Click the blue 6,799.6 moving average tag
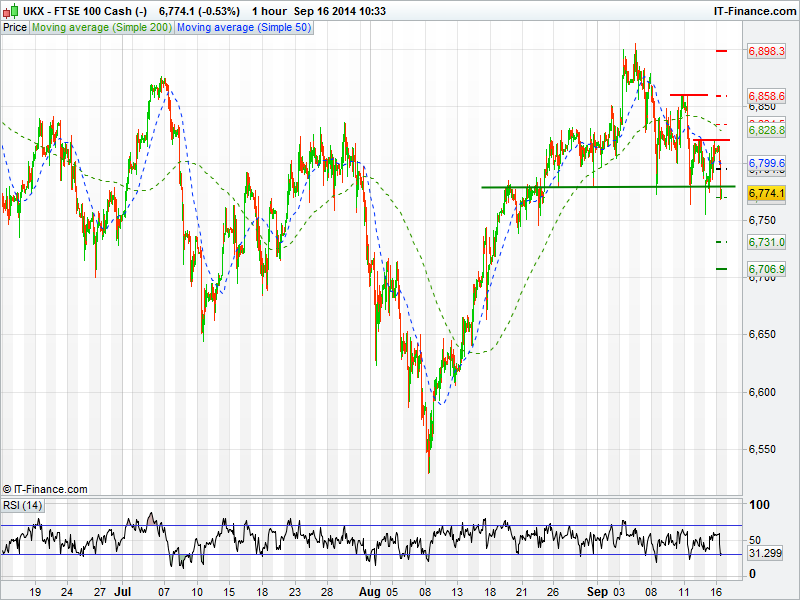Viewport: 800px width, 600px height. pyautogui.click(x=766, y=163)
